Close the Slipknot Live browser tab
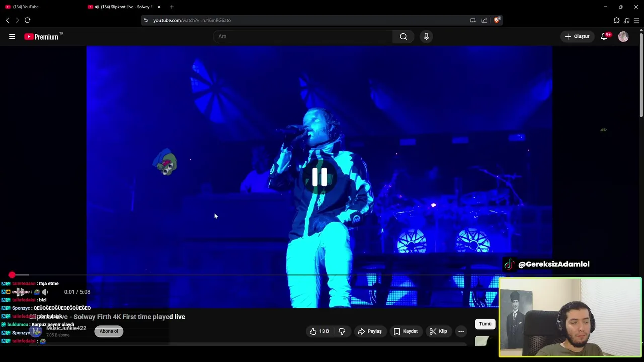Screen dimensions: 644x362 coord(159,7)
